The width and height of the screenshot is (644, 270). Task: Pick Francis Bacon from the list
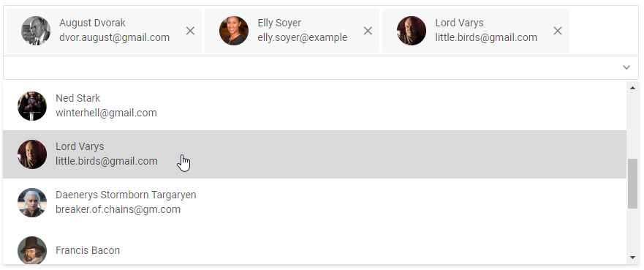pyautogui.click(x=314, y=246)
